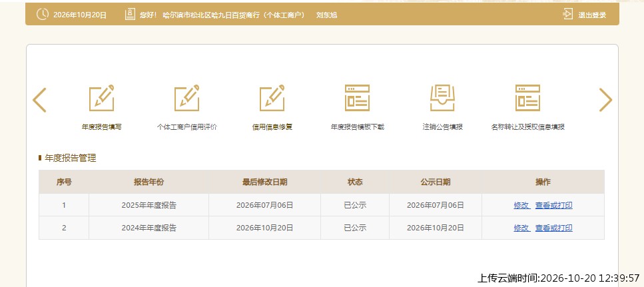Click 查看或打印 for the 2025年年度报告
This screenshot has height=287, width=644.
click(553, 205)
